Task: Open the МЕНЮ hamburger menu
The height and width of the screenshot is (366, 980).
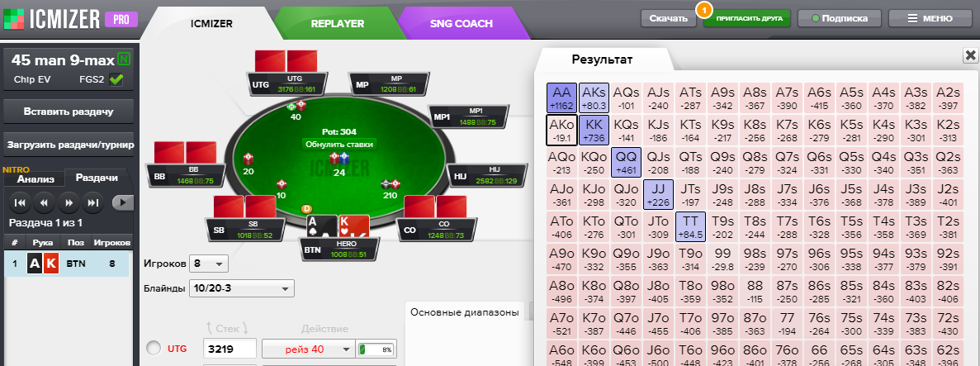Action: [930, 18]
